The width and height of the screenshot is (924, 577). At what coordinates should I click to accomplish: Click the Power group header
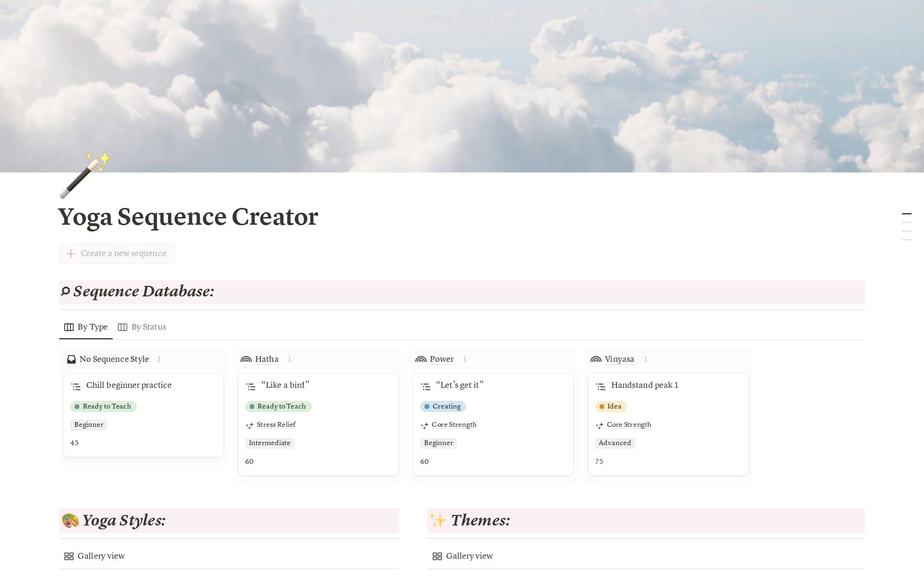pos(441,359)
